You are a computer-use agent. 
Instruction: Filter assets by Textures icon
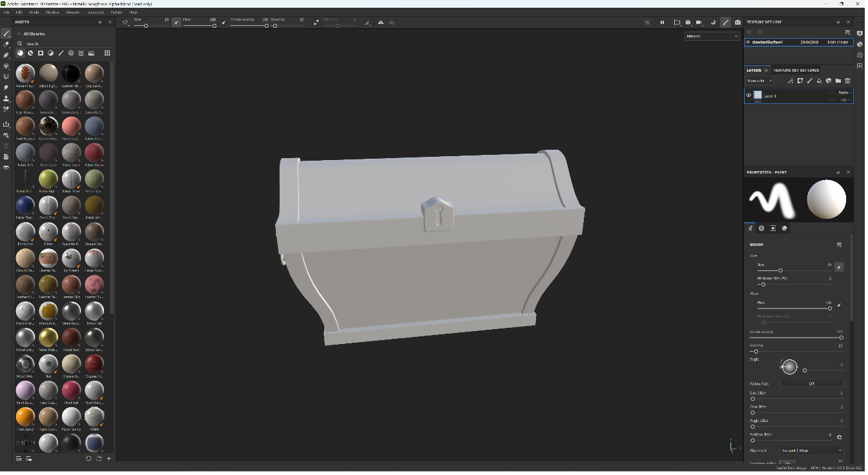click(x=81, y=54)
